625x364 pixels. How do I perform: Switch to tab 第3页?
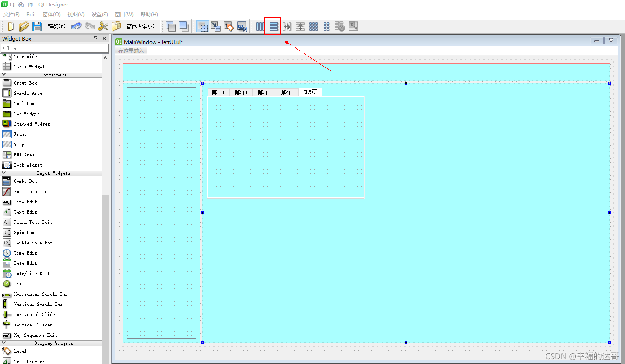[264, 92]
